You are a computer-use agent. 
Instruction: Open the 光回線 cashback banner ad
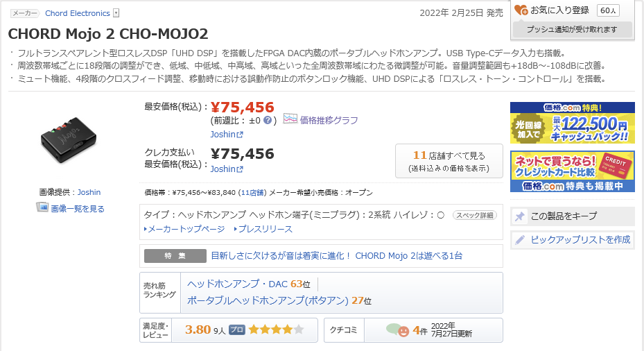tap(572, 123)
